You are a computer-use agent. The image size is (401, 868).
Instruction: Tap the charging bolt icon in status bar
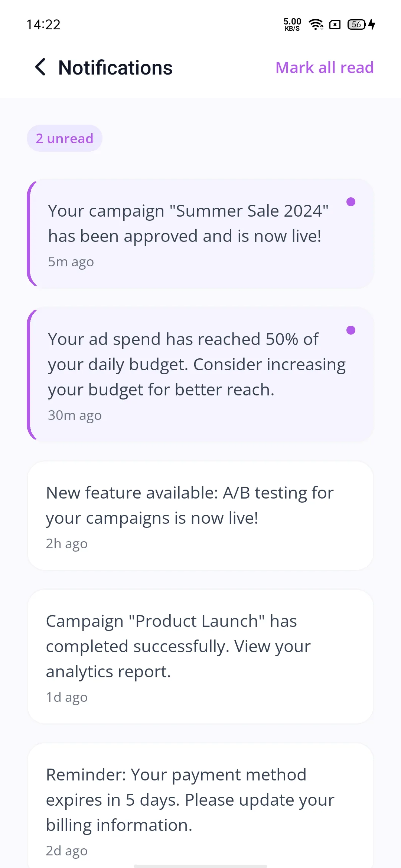372,24
